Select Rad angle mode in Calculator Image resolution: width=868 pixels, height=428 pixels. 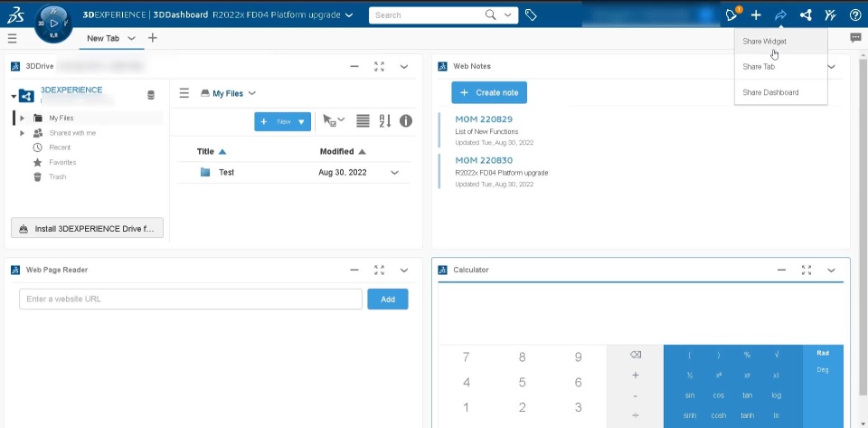(x=823, y=353)
